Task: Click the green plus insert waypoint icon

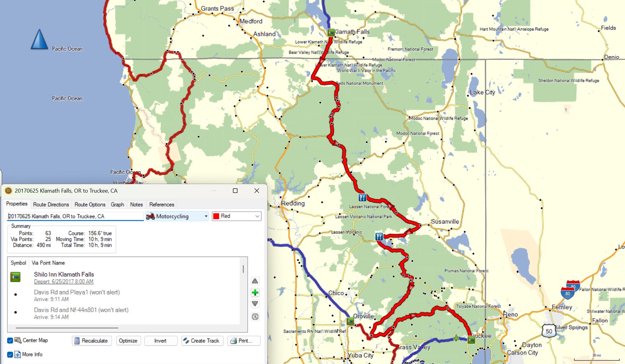Action: [255, 292]
